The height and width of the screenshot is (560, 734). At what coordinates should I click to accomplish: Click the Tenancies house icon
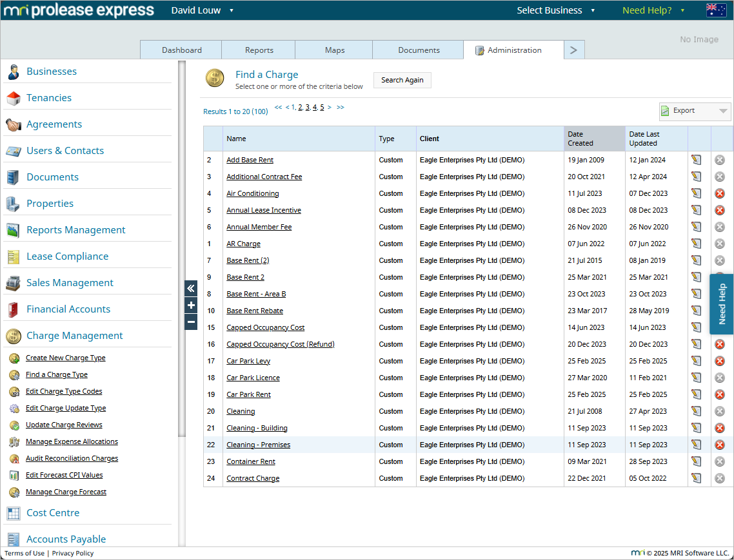click(13, 98)
